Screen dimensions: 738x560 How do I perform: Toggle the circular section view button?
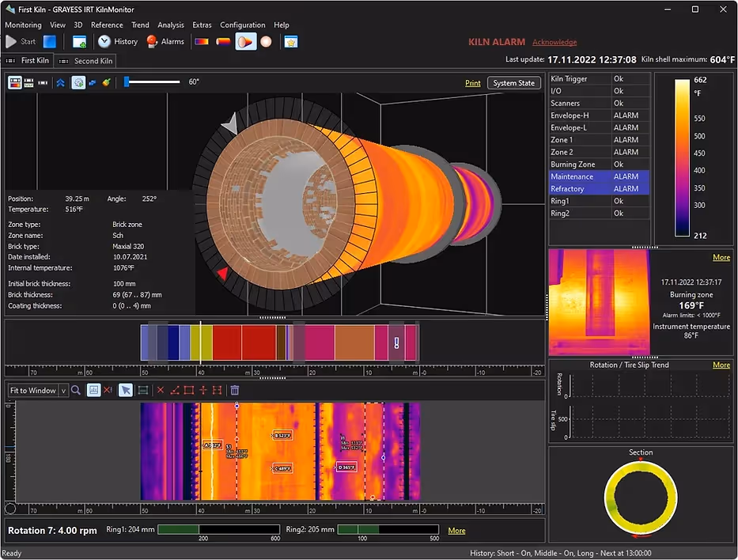point(267,41)
